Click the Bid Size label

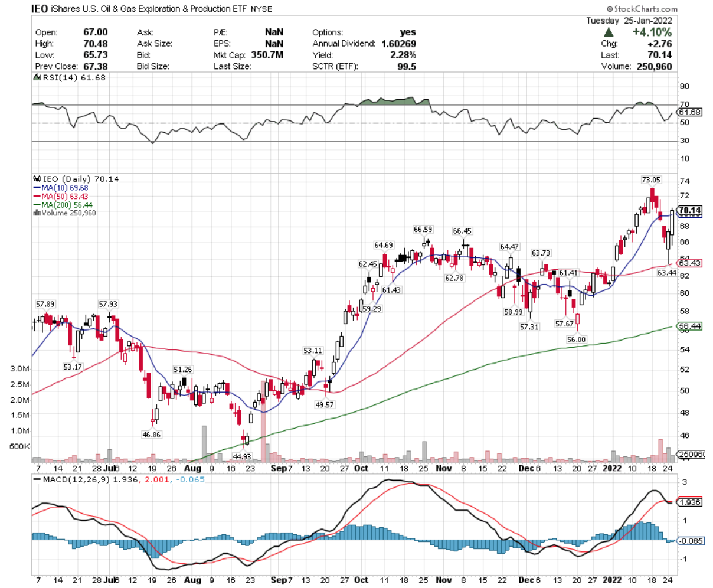[x=153, y=66]
